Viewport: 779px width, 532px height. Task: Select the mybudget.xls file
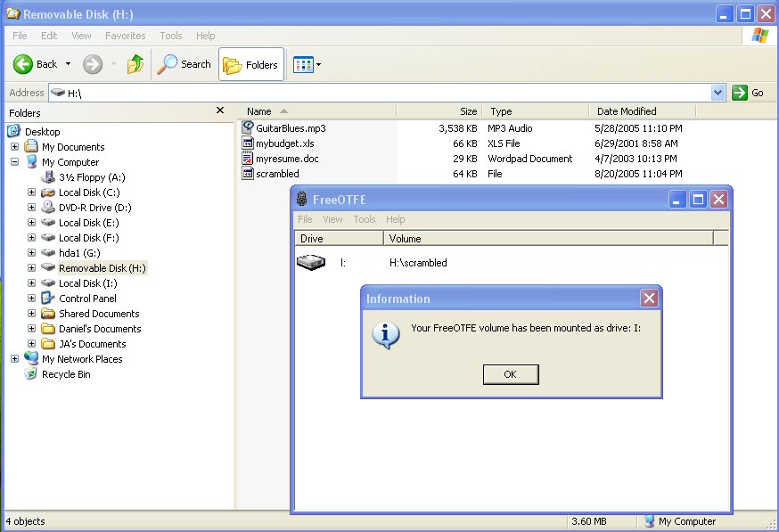(x=284, y=143)
